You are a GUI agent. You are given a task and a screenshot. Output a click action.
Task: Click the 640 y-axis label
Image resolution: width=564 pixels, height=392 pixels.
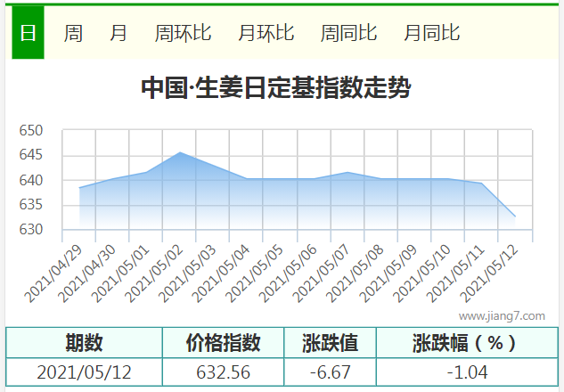coord(31,180)
